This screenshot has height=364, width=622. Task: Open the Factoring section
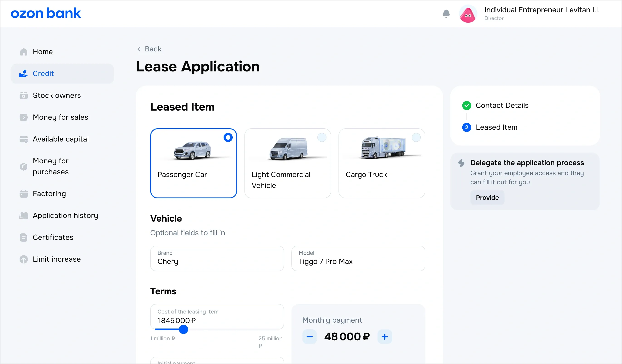tap(62, 194)
